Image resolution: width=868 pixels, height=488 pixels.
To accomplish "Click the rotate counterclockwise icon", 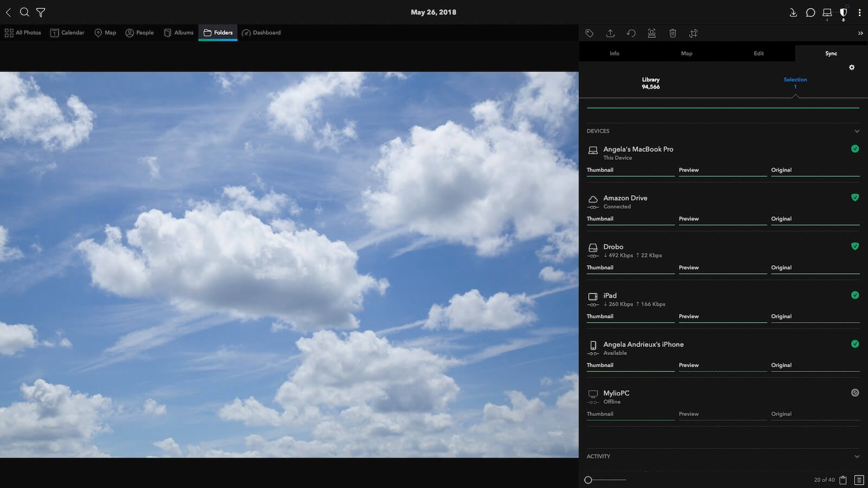I will click(631, 34).
